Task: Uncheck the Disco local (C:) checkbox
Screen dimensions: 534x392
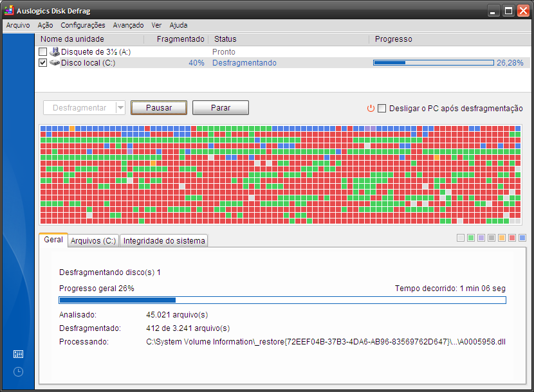Action: tap(42, 63)
